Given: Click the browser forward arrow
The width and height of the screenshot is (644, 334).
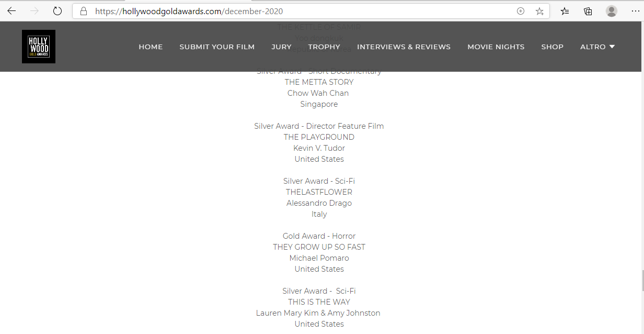Looking at the screenshot, I should 34,11.
